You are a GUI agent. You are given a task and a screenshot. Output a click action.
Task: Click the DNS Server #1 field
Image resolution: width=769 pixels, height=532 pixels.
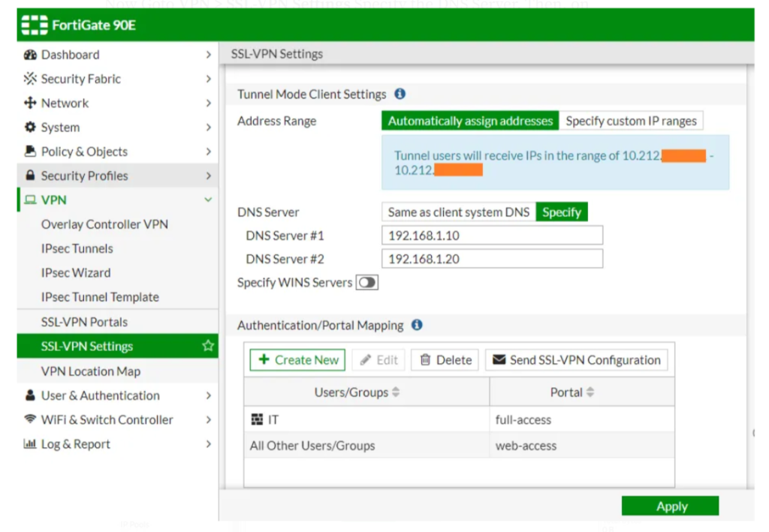493,235
